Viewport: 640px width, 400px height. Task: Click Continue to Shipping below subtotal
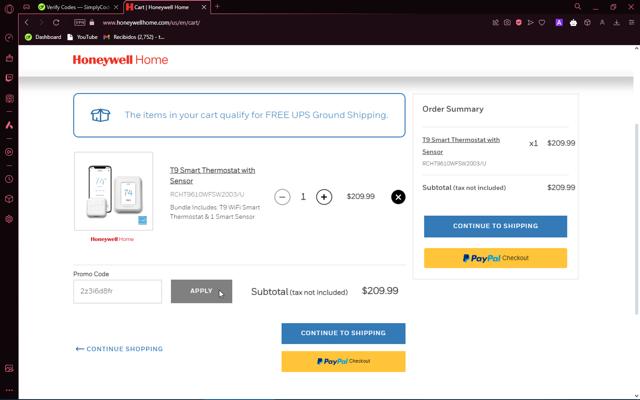pos(343,333)
